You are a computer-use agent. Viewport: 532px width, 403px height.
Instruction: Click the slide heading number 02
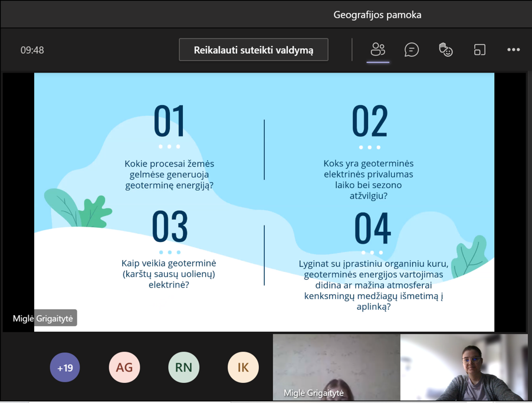(x=369, y=121)
